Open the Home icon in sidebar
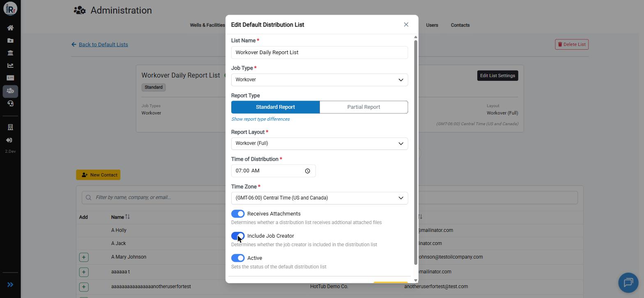Image resolution: width=644 pixels, height=298 pixels. coord(10,28)
